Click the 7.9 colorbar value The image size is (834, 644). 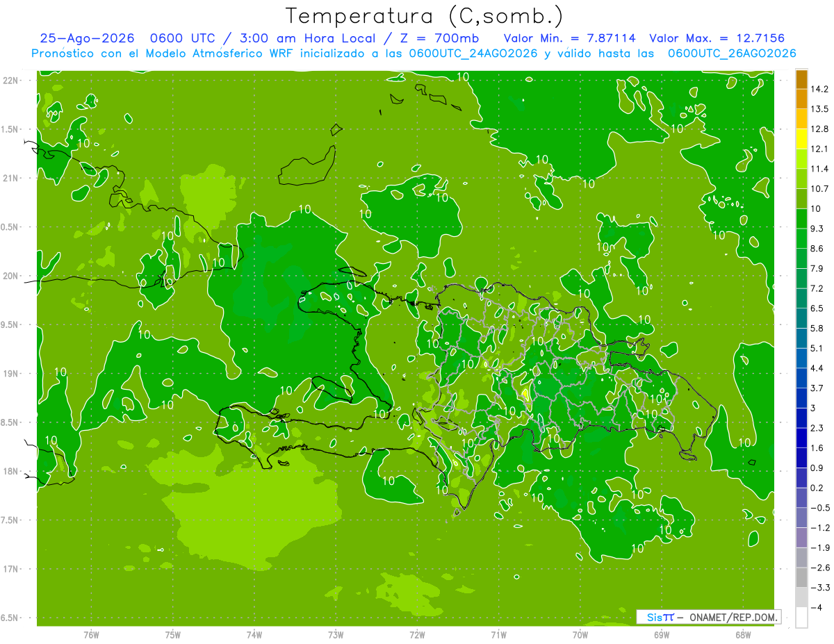(x=817, y=268)
